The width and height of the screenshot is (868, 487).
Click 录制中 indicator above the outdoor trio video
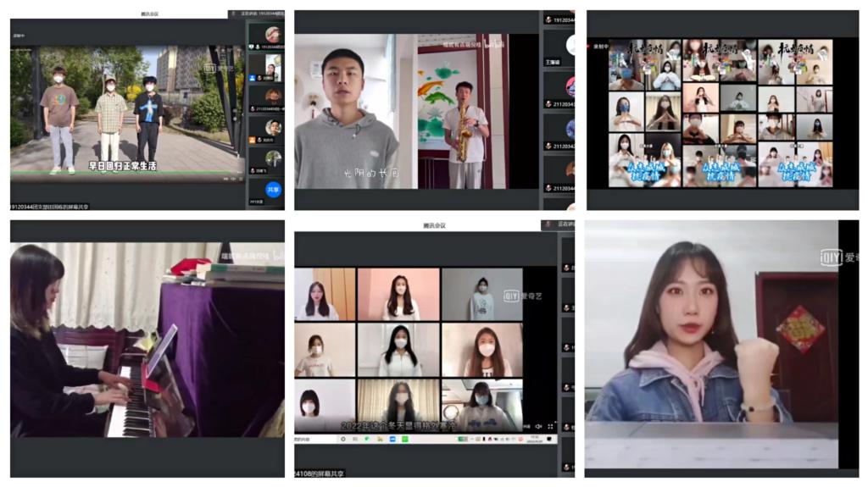click(x=19, y=36)
